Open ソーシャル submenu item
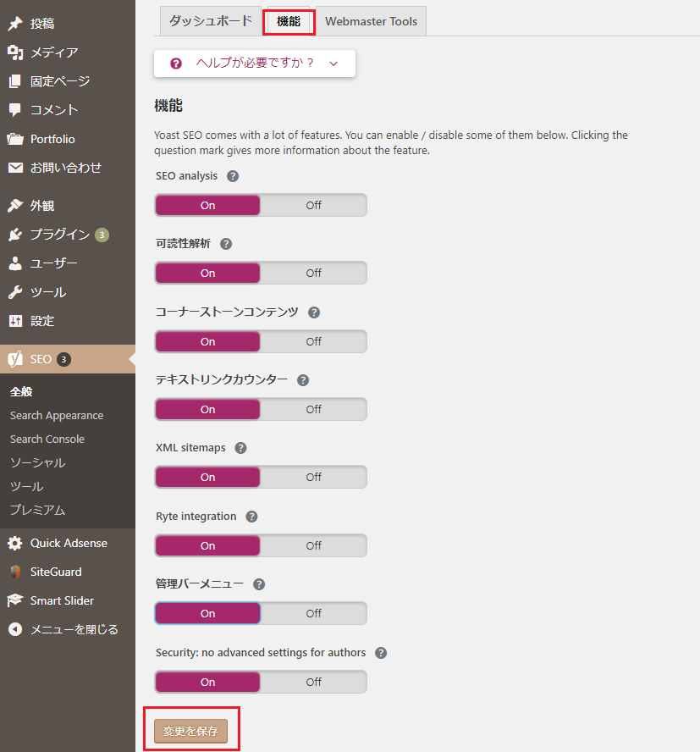Screen dimensions: 700x752 click(x=37, y=462)
